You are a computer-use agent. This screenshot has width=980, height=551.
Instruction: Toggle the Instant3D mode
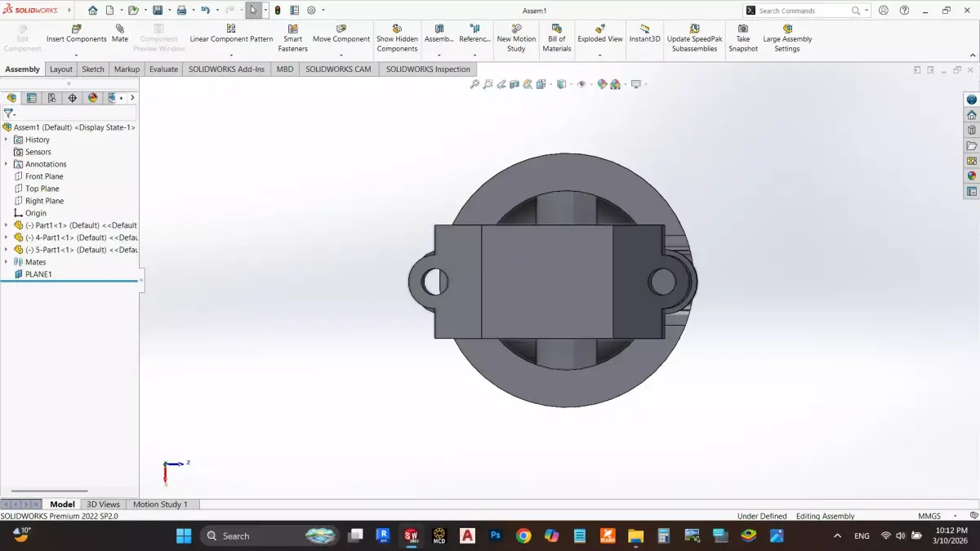pos(644,33)
